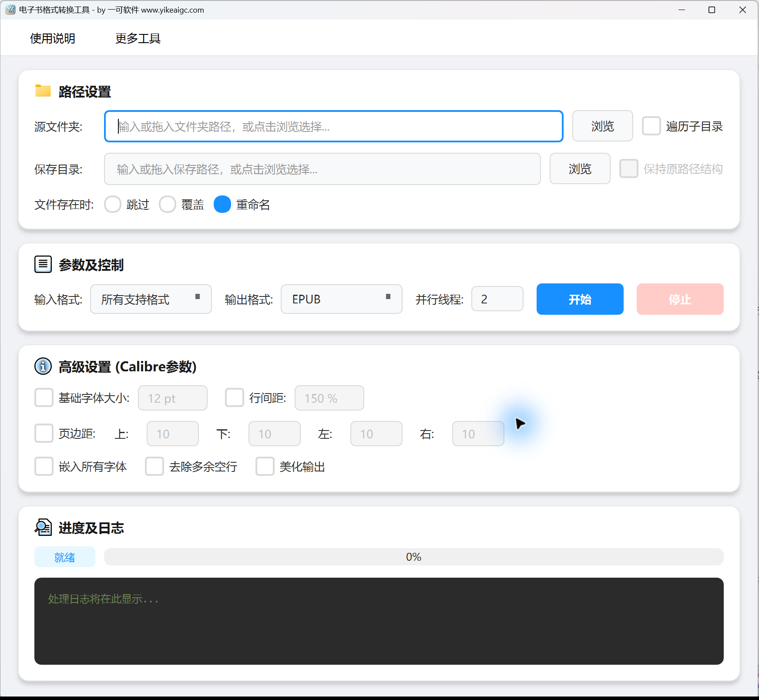Enable the 去除多余空行 checkbox
This screenshot has width=759, height=700.
pos(154,466)
